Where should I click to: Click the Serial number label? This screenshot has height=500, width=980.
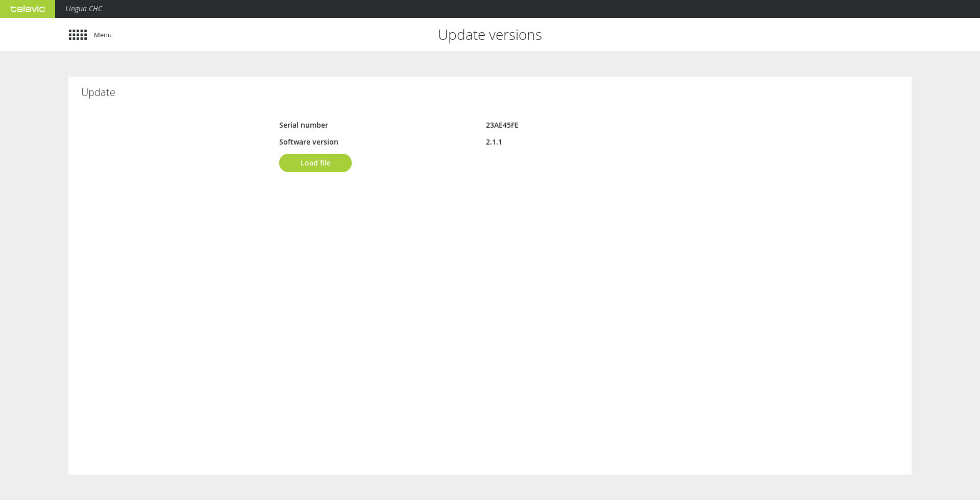pos(303,125)
